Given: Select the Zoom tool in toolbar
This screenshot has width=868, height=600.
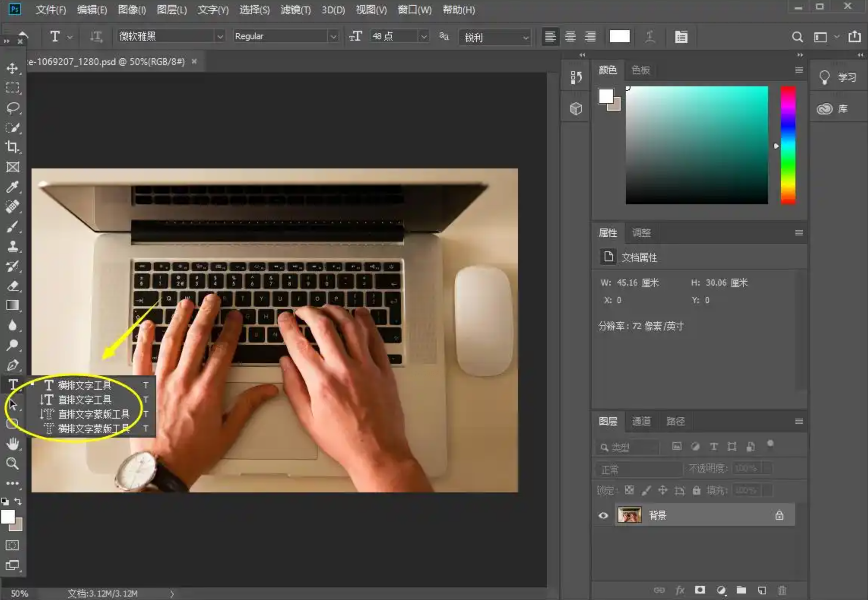Looking at the screenshot, I should (x=13, y=463).
